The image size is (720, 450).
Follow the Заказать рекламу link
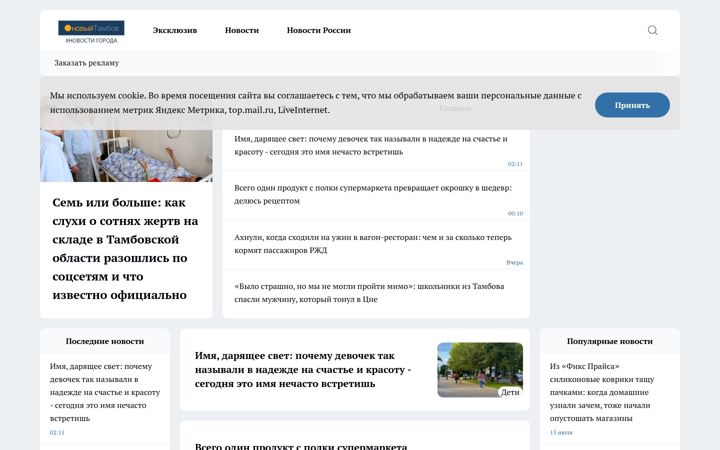click(x=86, y=63)
